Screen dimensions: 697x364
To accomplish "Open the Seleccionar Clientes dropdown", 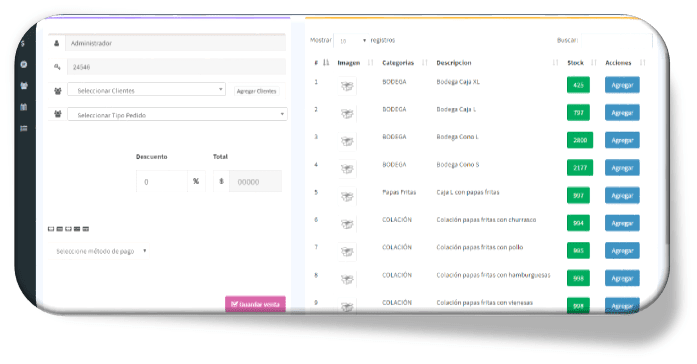I will click(146, 90).
